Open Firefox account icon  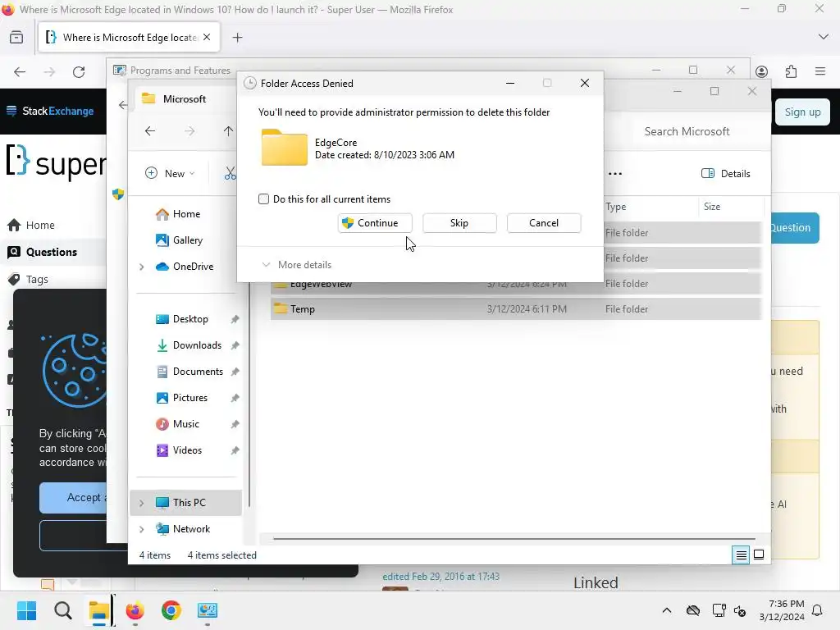click(x=761, y=71)
